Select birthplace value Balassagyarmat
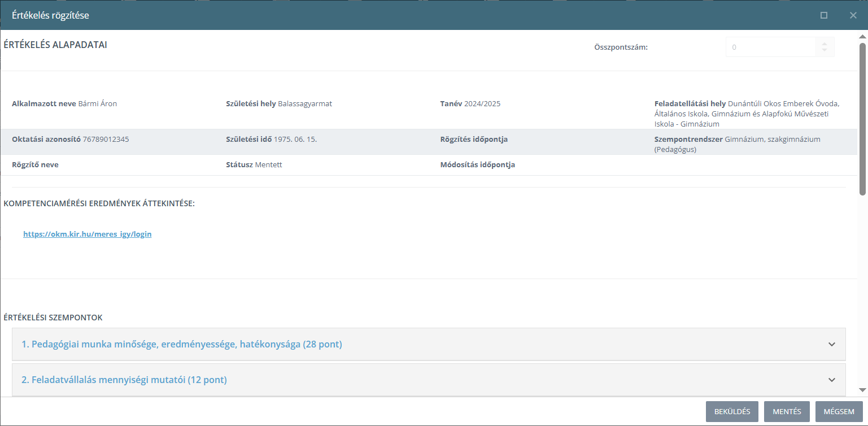This screenshot has width=868, height=426. coord(305,104)
